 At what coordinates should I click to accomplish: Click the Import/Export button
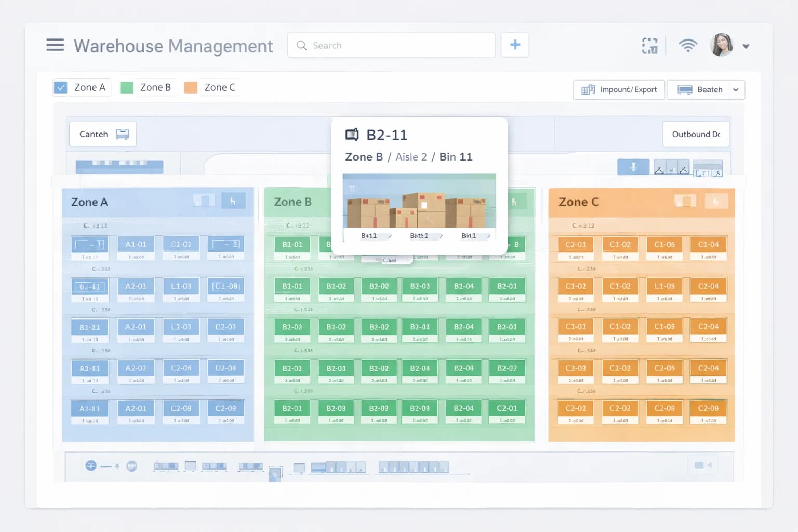619,89
